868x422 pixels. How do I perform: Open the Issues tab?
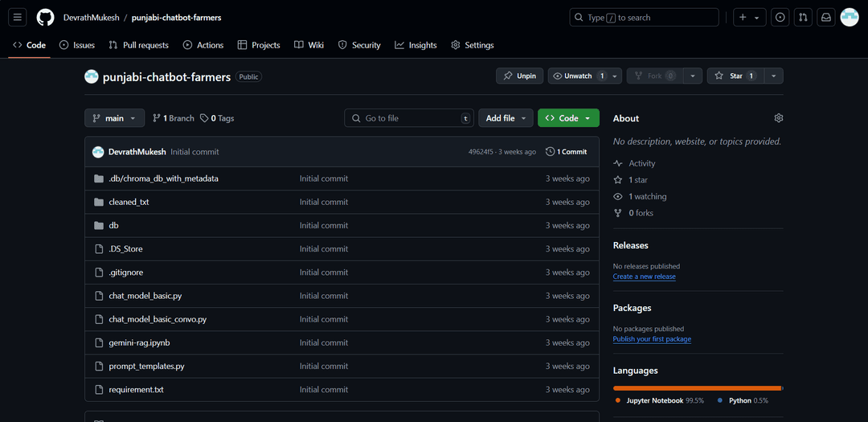[77, 45]
